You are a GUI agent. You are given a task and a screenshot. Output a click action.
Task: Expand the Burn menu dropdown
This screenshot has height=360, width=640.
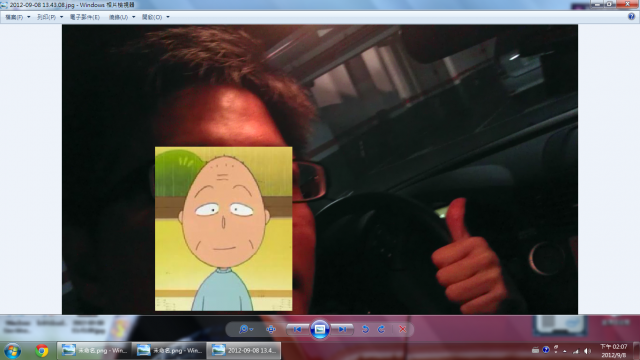click(122, 17)
